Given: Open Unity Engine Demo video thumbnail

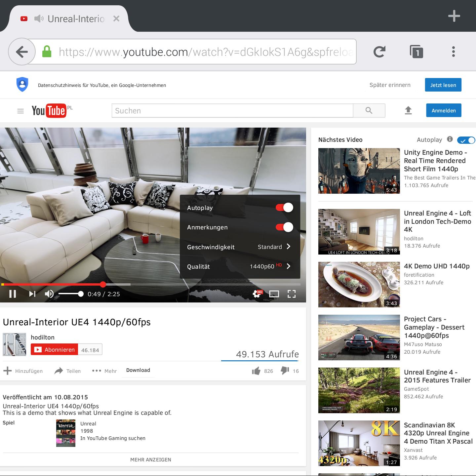Looking at the screenshot, I should click(x=359, y=171).
